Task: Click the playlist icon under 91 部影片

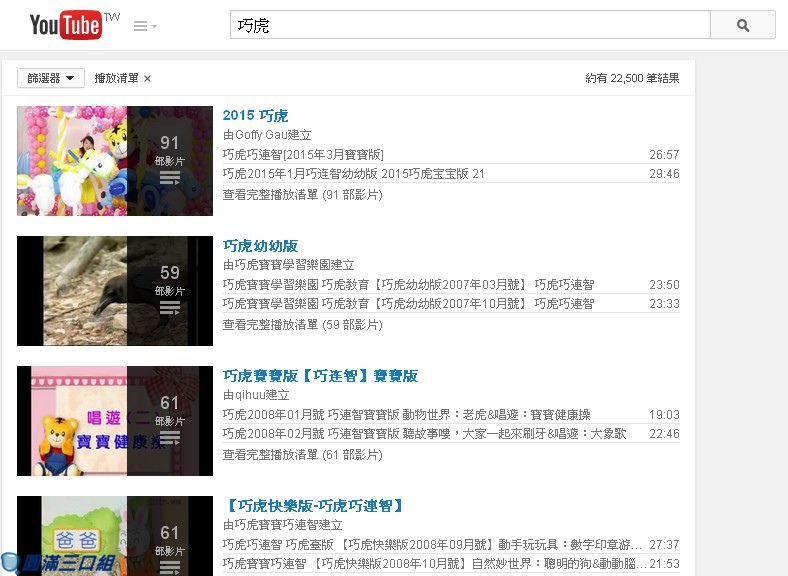Action: 170,178
